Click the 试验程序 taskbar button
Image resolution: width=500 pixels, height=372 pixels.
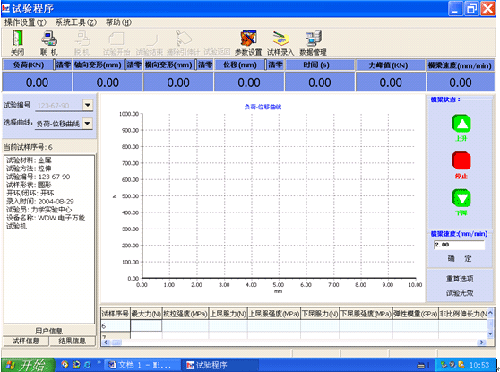point(220,365)
